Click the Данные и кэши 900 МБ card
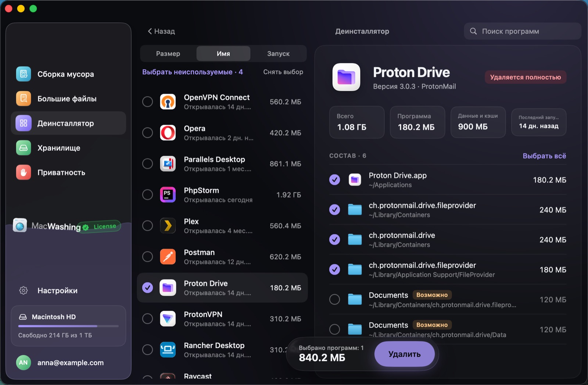Viewport: 588px width, 385px height. [x=478, y=122]
